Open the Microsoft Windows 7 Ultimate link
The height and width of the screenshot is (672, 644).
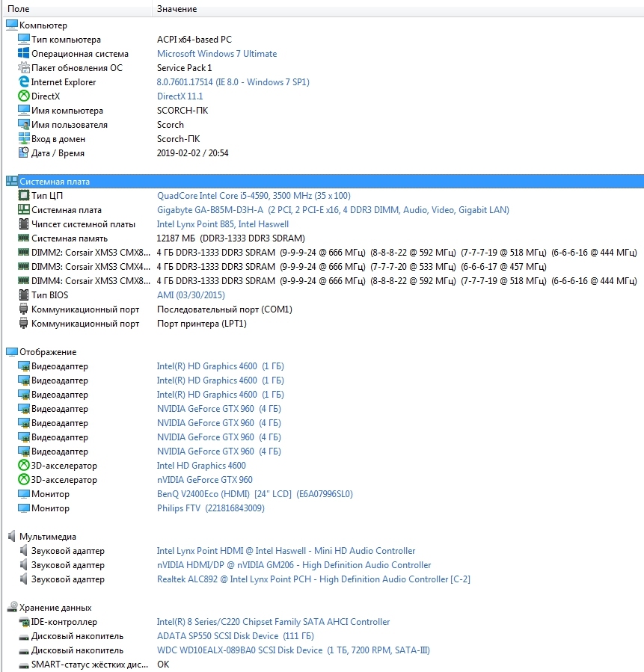(216, 54)
